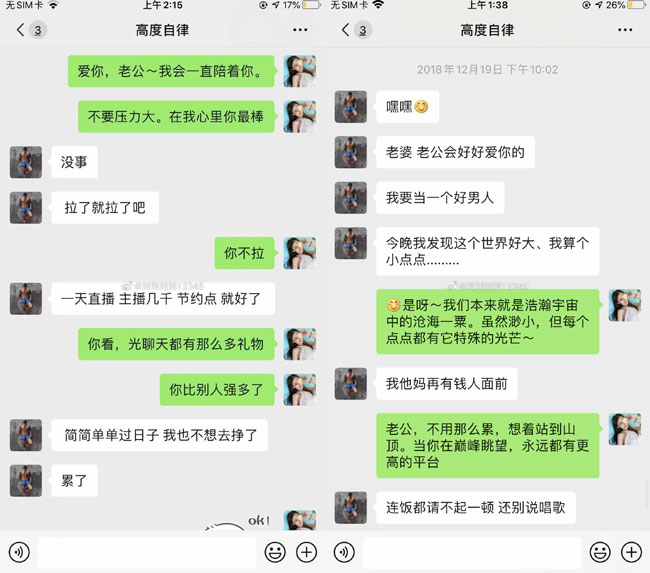Click the message input field in left chat

point(147,553)
